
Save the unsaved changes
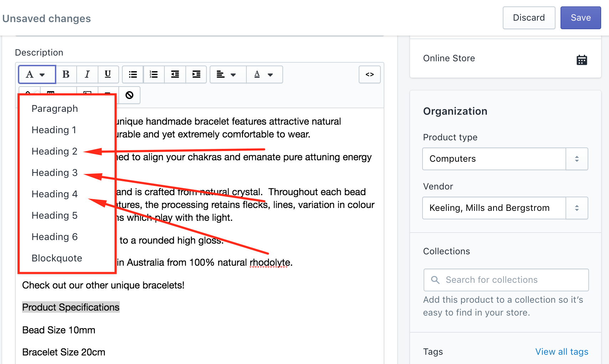pos(580,17)
